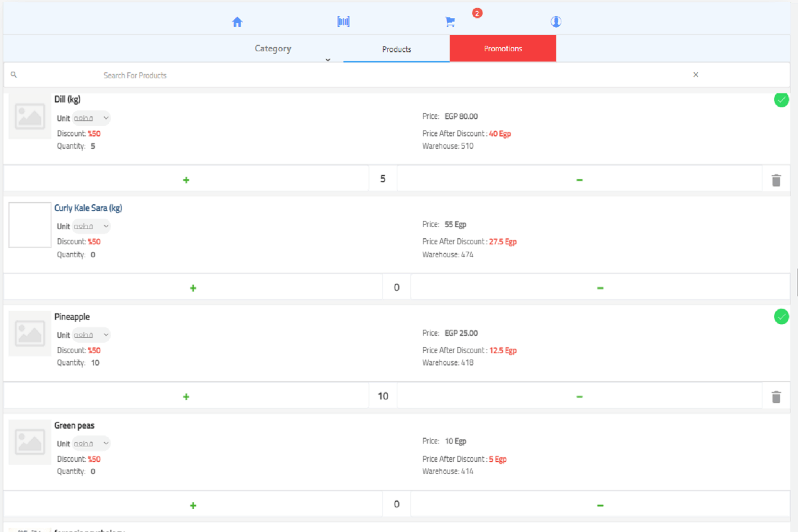Clear the search with the X icon

(696, 74)
